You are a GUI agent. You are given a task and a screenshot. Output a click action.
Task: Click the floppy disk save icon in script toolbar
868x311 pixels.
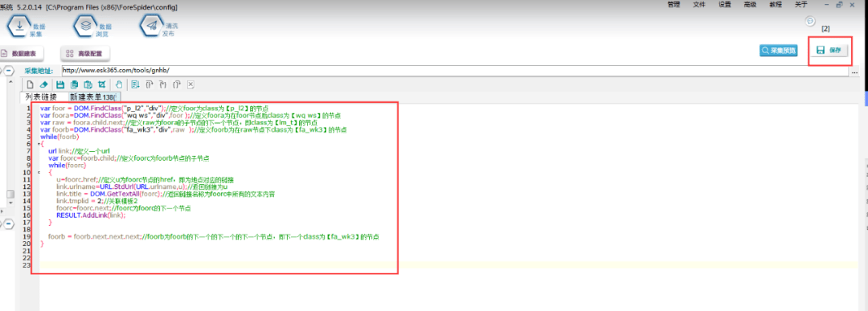point(61,84)
